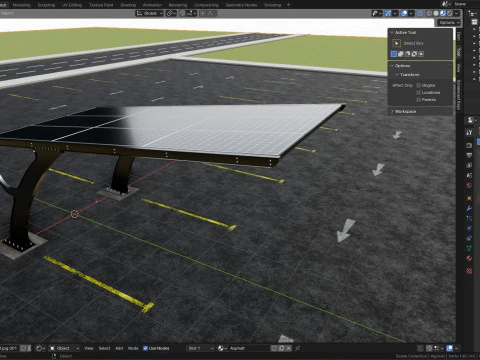Open the Global transform orientation dropdown
This screenshot has width=480, height=360.
149,13
